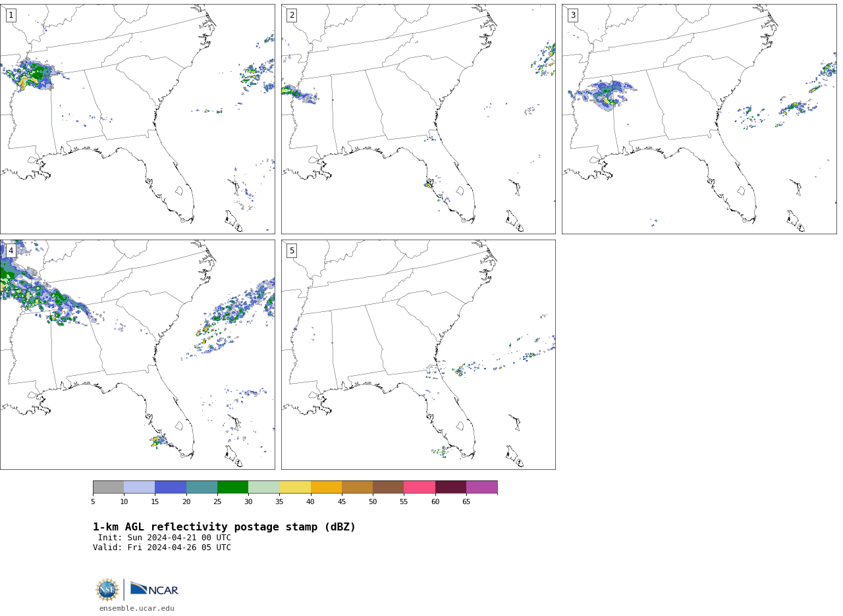Click the panel number 5 label

click(x=292, y=251)
